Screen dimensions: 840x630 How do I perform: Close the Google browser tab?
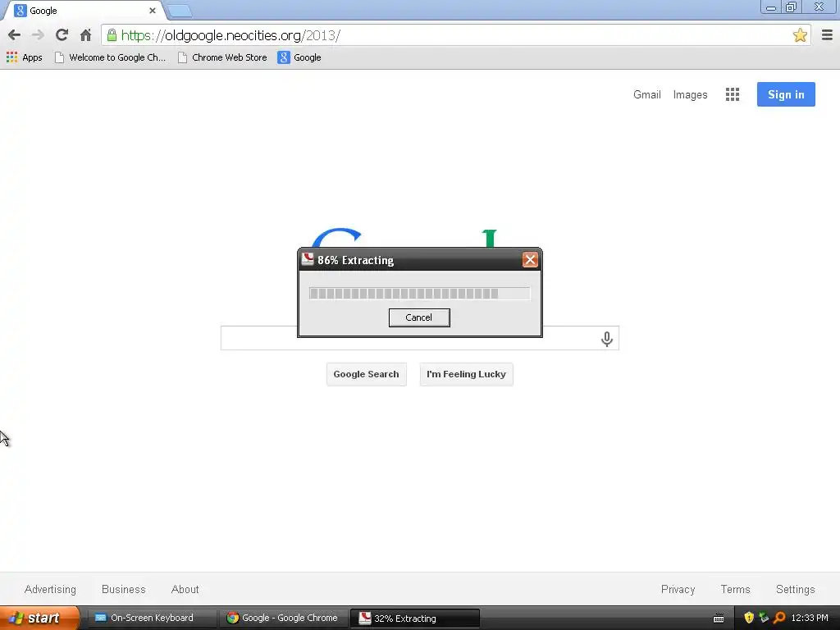click(x=152, y=11)
